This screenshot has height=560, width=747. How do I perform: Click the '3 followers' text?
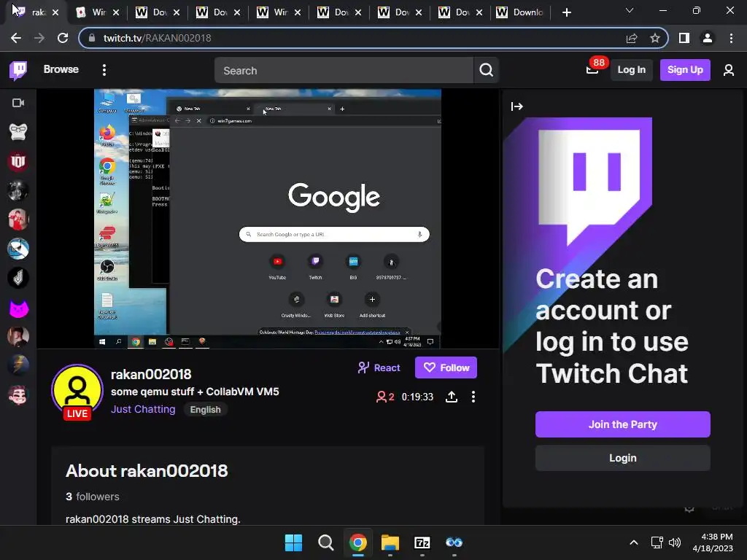click(93, 497)
